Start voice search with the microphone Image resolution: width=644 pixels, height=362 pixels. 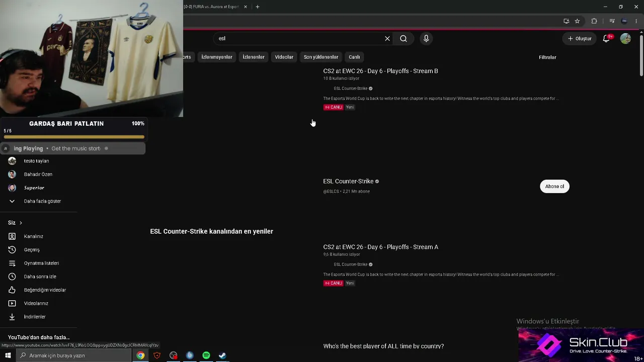pos(426,38)
